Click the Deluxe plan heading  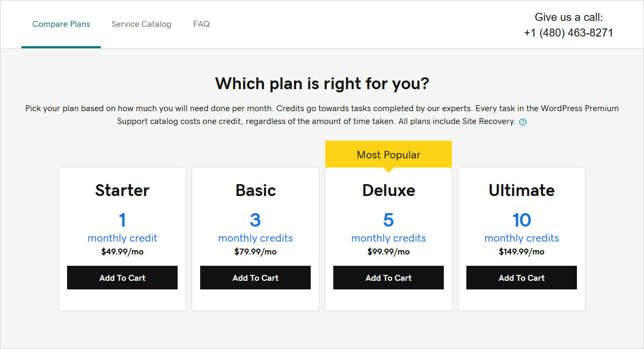click(x=389, y=190)
